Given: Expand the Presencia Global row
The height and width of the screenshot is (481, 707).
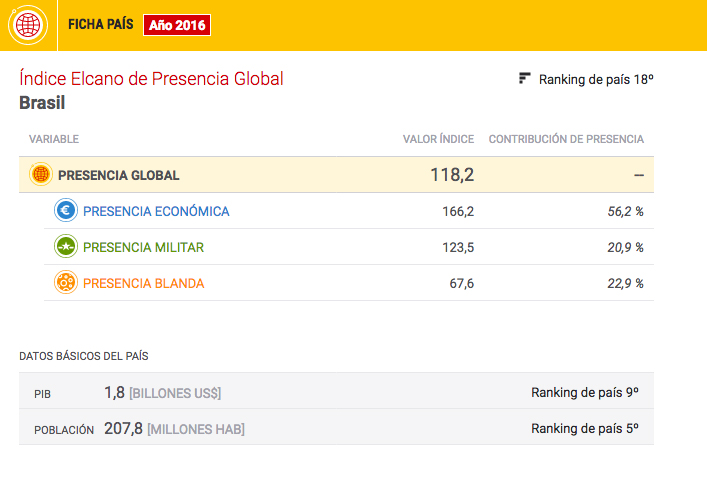Looking at the screenshot, I should pyautogui.click(x=119, y=175).
